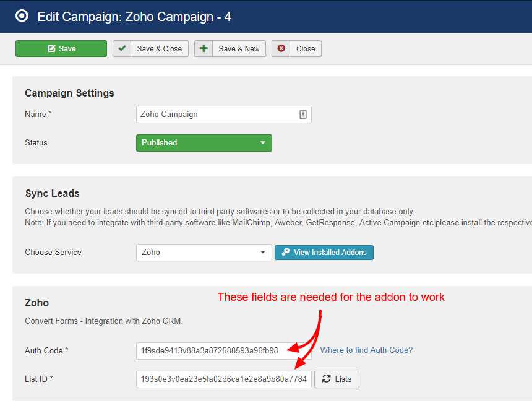Click the green Save button

[61, 48]
